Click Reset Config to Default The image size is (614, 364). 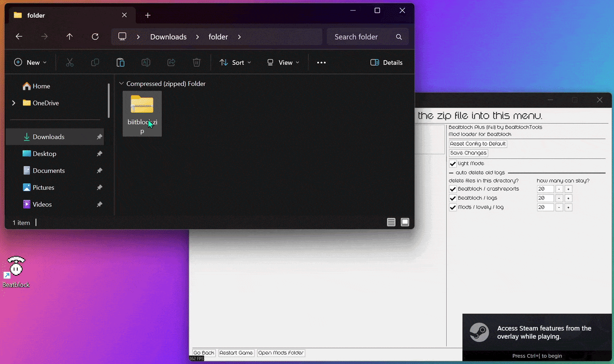tap(478, 144)
